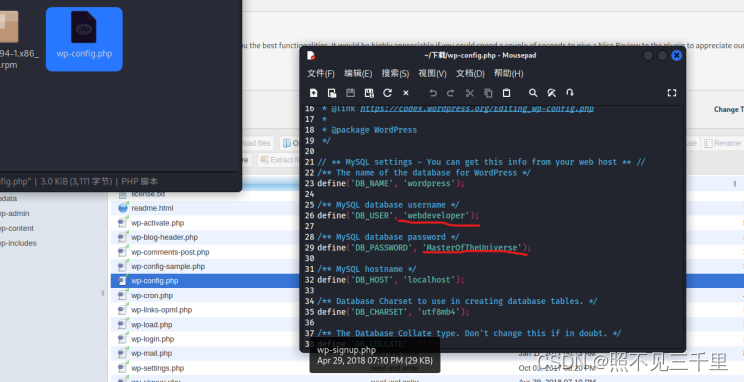Click readme.html globe file icon
Screen dimensions: 744x382
123,208
